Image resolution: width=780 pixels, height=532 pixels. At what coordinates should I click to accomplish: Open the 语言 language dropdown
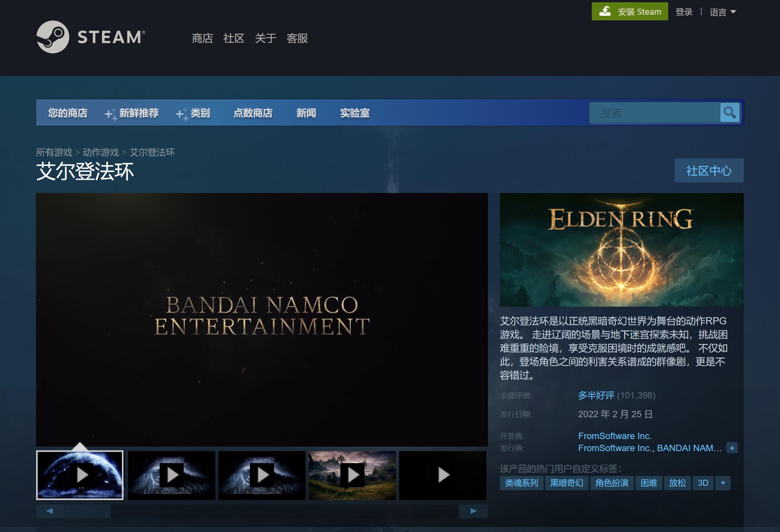coord(723,12)
